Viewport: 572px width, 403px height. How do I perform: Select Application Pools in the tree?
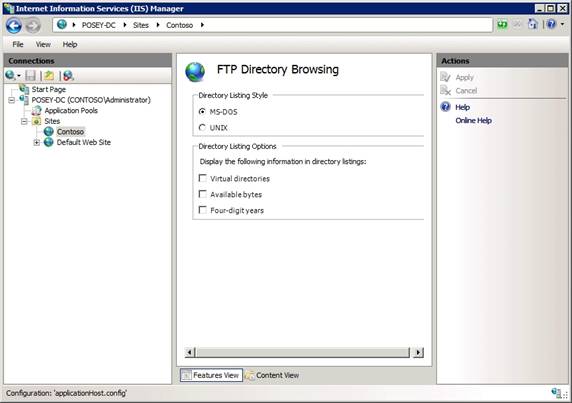[71, 111]
